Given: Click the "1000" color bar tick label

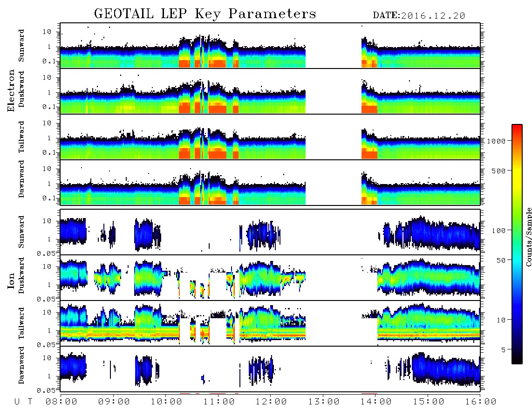Looking at the screenshot, I should [x=496, y=141].
